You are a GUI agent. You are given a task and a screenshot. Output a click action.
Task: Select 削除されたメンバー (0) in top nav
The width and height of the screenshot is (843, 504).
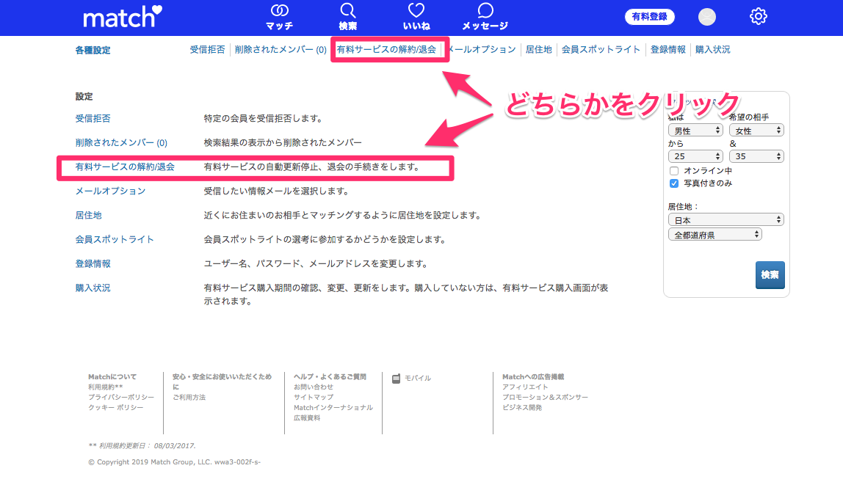[281, 49]
